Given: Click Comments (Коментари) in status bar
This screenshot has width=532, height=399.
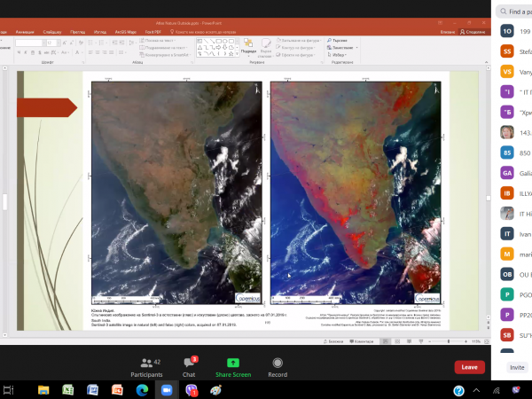Looking at the screenshot, I should click(x=362, y=341).
